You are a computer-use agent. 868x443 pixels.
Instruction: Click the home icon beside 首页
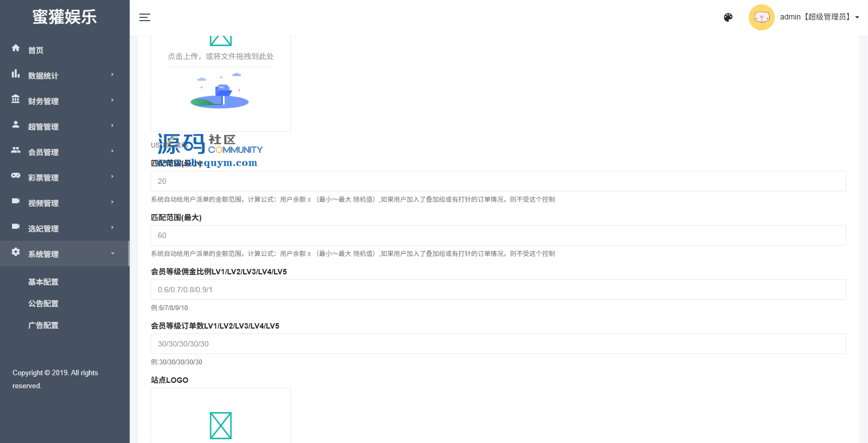pos(16,48)
